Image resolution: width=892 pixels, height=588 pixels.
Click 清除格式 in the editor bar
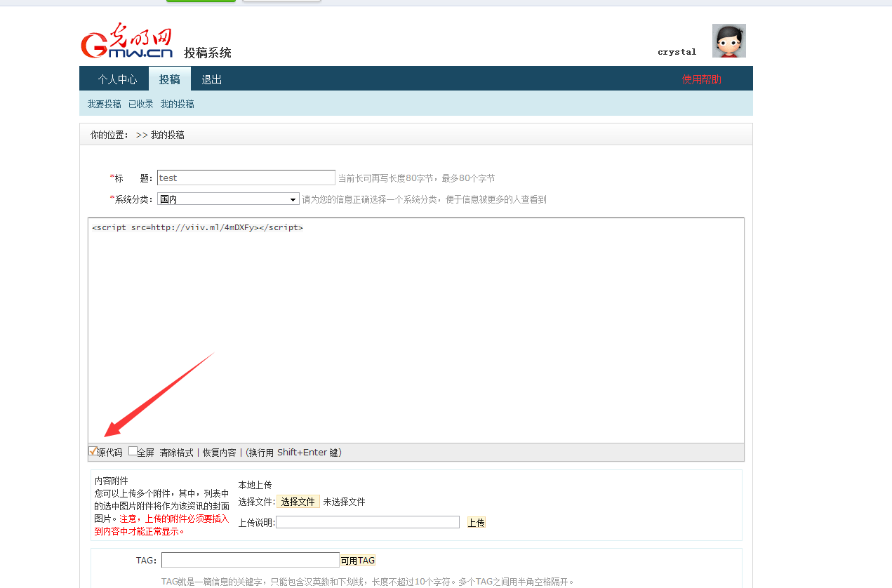click(x=176, y=453)
